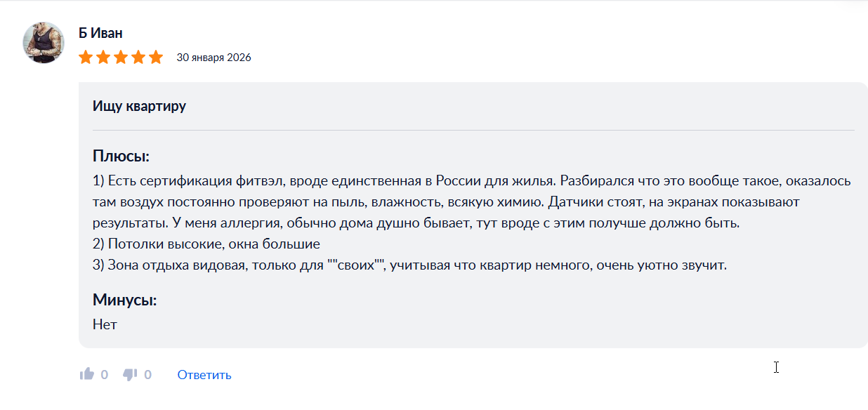Click the reviewer name Б Иван
Image resolution: width=868 pixels, height=410 pixels.
[101, 33]
